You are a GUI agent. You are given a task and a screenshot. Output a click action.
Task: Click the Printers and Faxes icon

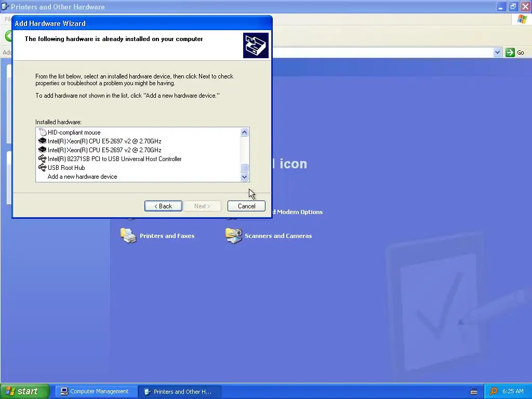click(x=128, y=236)
